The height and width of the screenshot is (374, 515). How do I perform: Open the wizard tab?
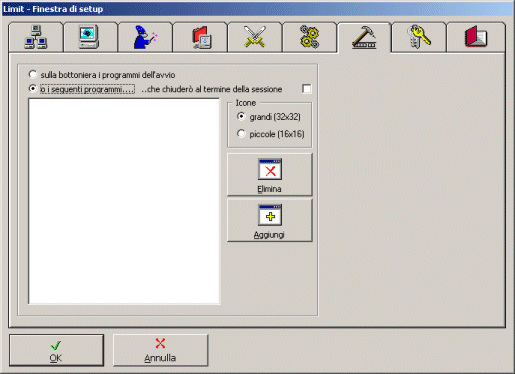click(x=145, y=37)
